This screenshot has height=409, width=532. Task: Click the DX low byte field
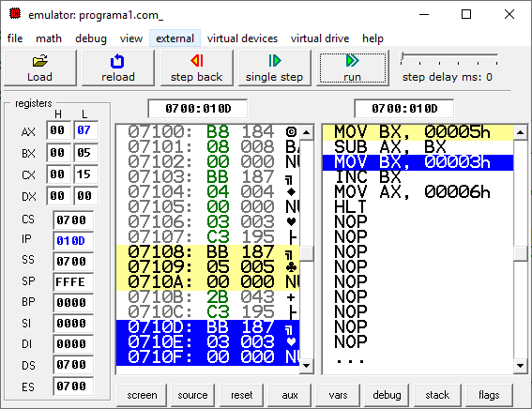coord(85,196)
